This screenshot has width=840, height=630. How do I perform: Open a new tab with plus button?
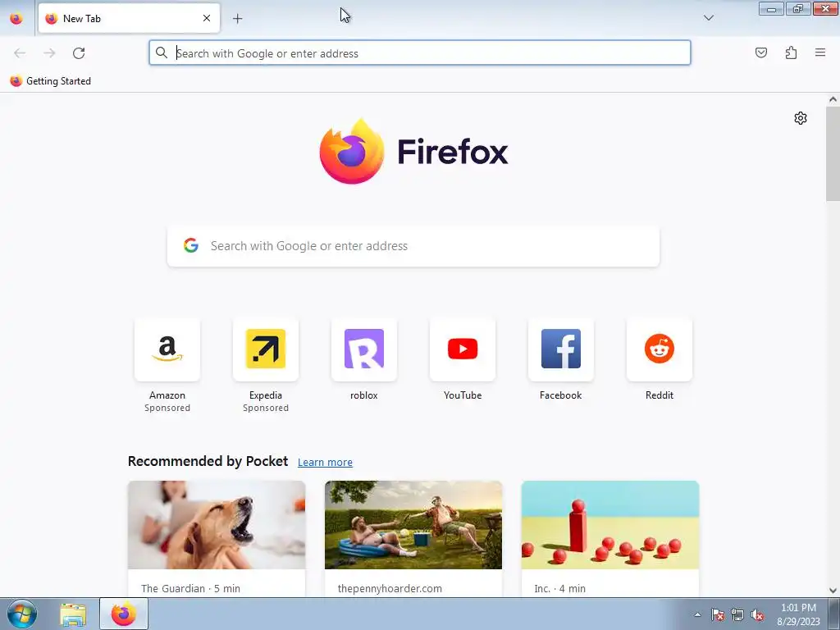237,19
